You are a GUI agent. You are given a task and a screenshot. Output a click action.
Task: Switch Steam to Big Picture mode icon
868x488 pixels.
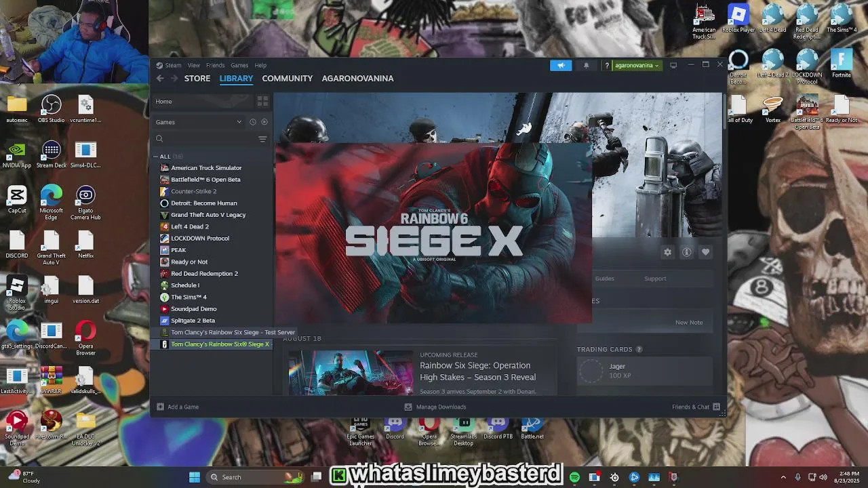tap(673, 65)
